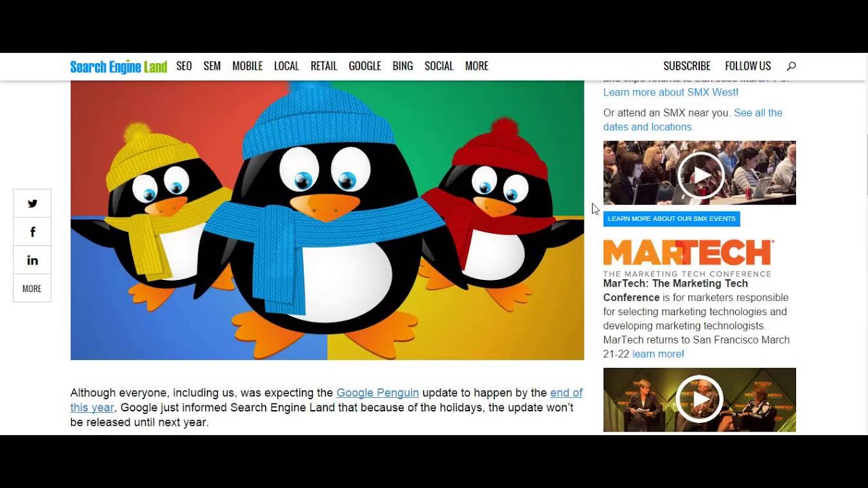
Task: Follow MarTech 'learn more!' link
Action: pyautogui.click(x=658, y=354)
